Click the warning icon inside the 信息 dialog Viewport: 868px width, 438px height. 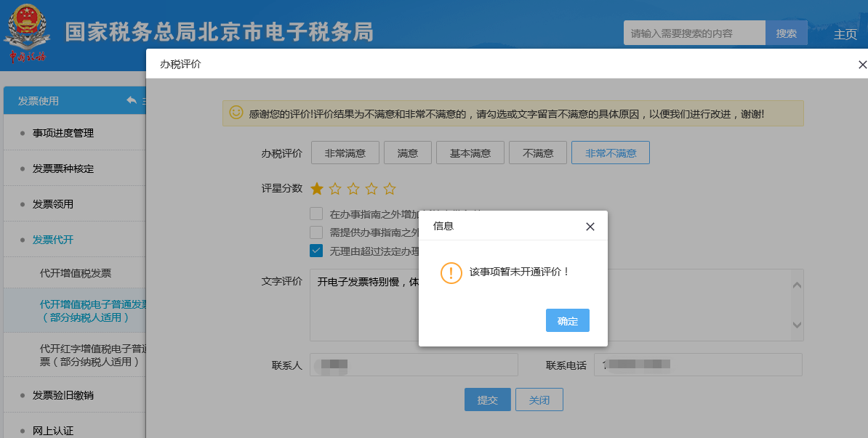451,274
